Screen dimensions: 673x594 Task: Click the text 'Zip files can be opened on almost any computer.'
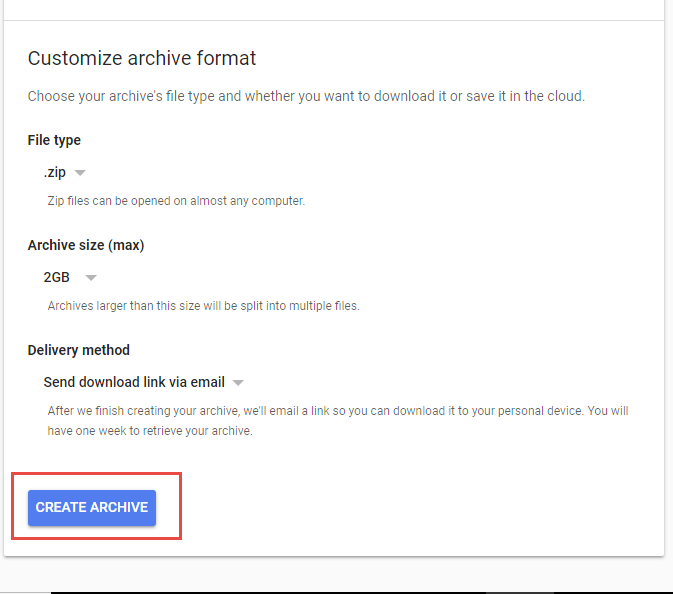(176, 201)
